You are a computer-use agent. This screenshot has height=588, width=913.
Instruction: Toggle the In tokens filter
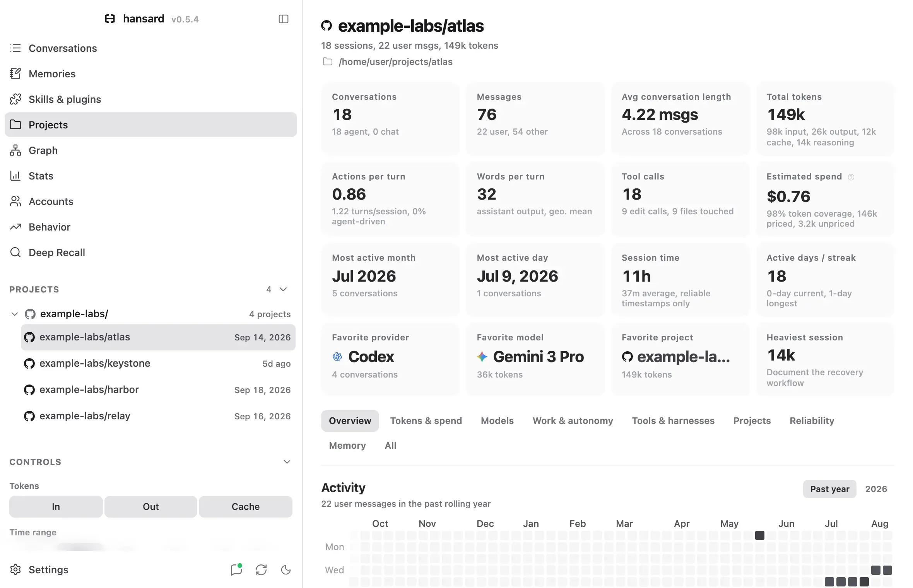tap(56, 506)
